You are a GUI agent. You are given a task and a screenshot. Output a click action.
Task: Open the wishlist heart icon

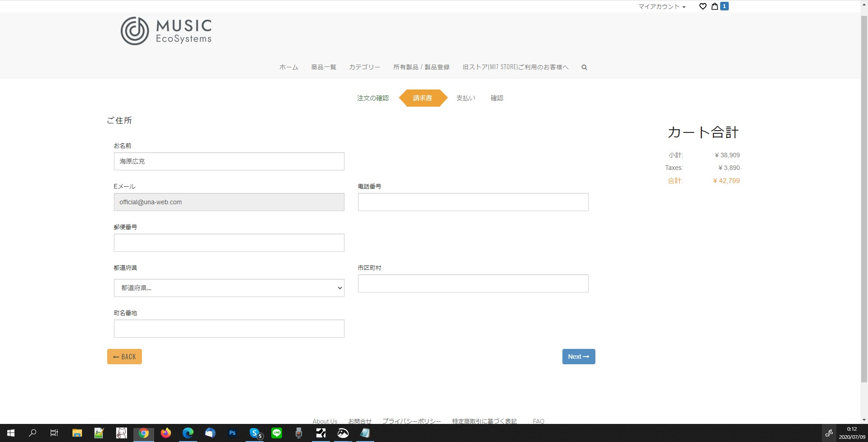(703, 6)
